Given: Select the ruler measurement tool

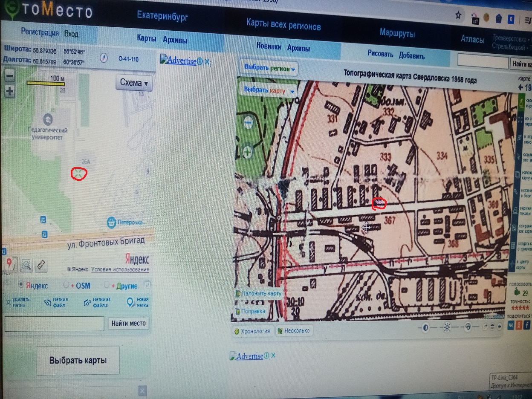Looking at the screenshot, I should (x=41, y=265).
